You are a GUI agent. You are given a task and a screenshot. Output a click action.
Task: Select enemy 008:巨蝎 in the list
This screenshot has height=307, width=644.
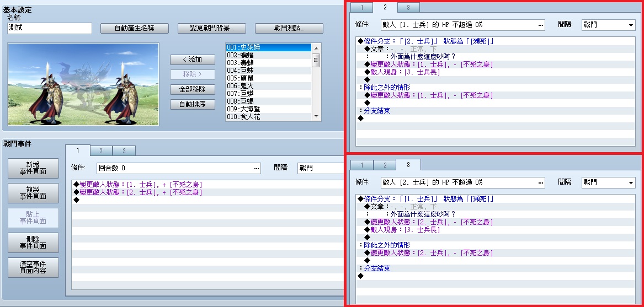(x=269, y=101)
